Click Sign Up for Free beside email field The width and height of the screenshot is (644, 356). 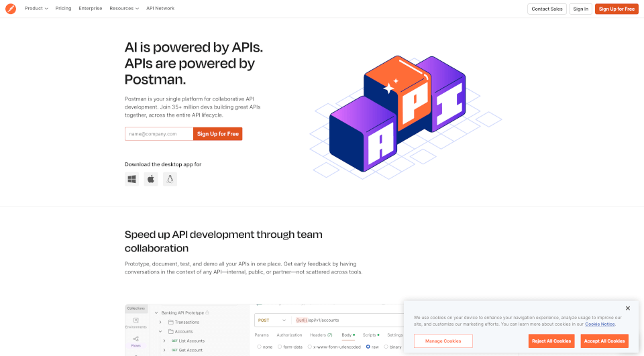tap(217, 134)
